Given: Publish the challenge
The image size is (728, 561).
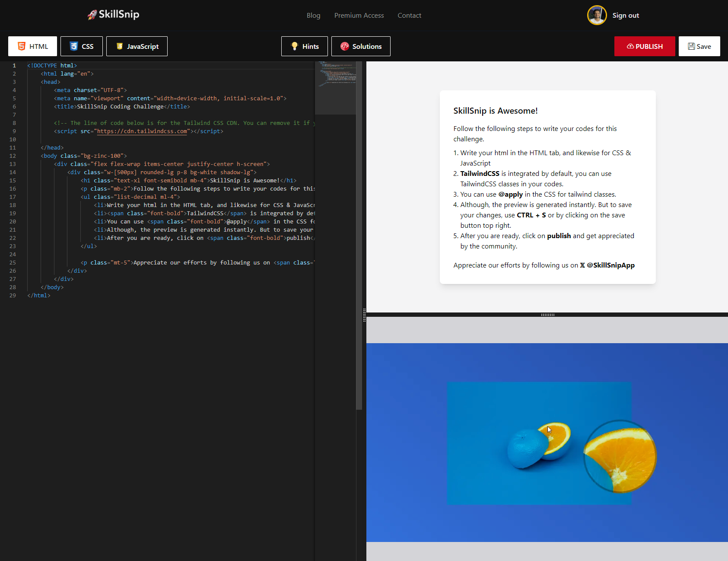Looking at the screenshot, I should point(645,46).
